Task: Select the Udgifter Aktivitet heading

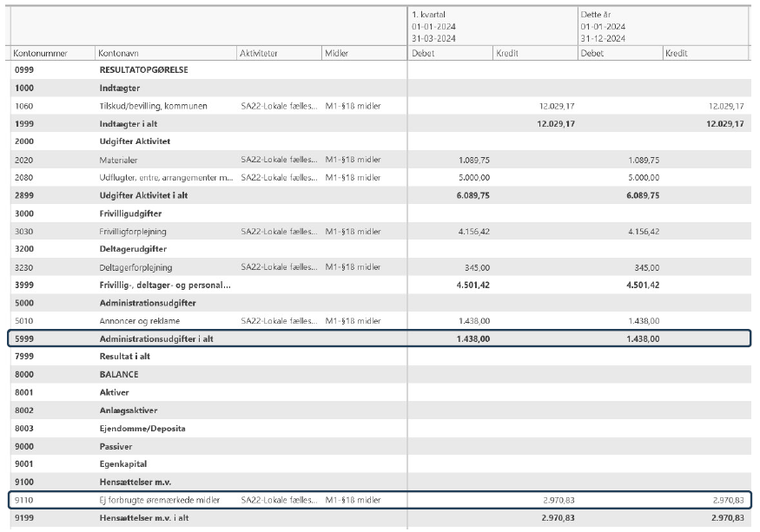Action: click(x=135, y=141)
